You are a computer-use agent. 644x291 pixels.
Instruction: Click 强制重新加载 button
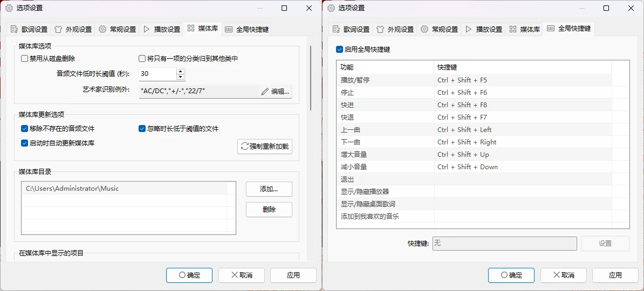[265, 147]
